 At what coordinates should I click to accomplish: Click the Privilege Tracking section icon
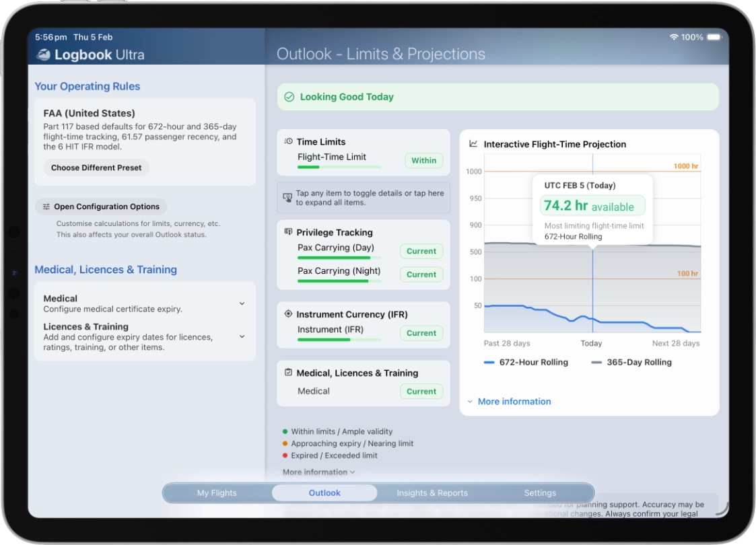(288, 232)
